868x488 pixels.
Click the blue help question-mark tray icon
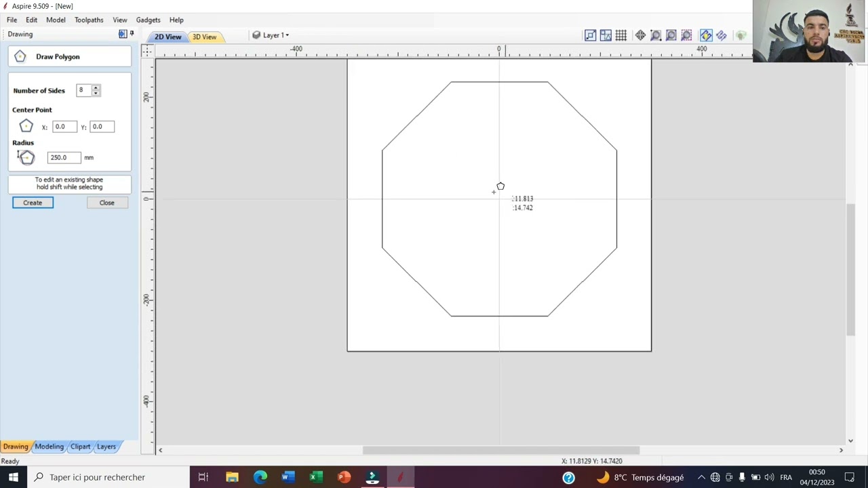(568, 477)
